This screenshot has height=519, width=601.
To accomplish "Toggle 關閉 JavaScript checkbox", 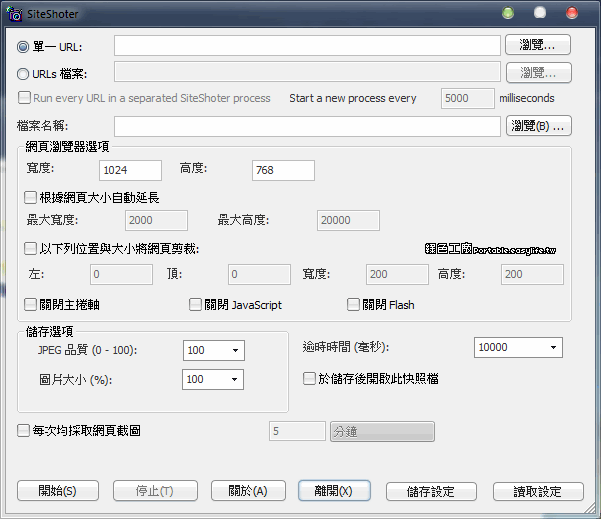I will 195,305.
